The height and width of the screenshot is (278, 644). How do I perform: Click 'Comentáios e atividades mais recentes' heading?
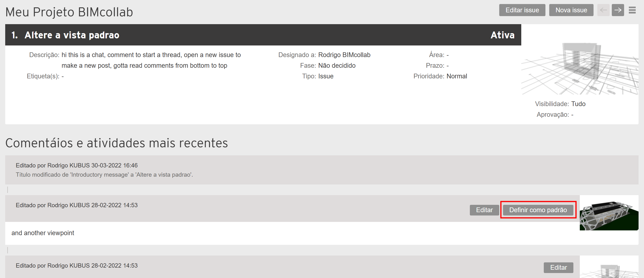point(117,143)
